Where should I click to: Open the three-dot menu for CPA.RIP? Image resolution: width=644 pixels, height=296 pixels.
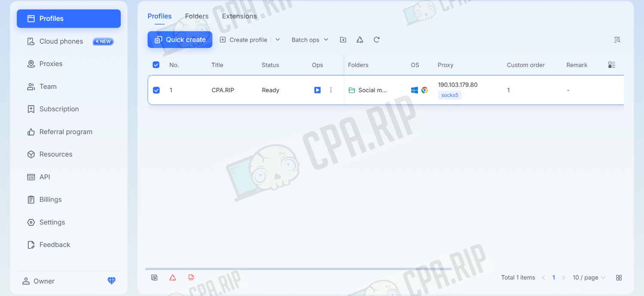(331, 90)
